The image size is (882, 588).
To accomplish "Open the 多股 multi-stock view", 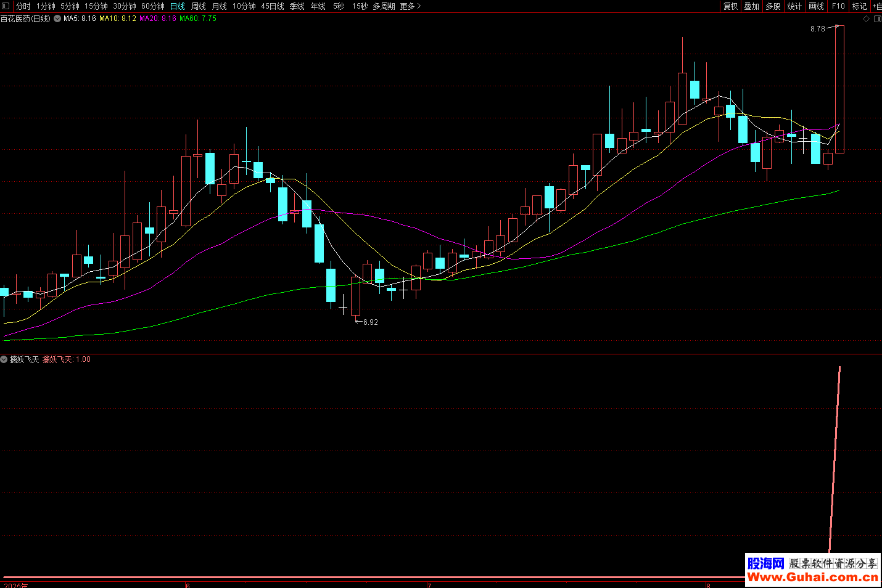I will pos(773,6).
